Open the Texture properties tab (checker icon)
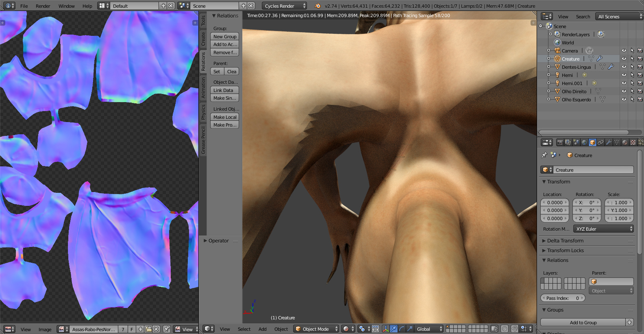The image size is (644, 334). tap(633, 142)
